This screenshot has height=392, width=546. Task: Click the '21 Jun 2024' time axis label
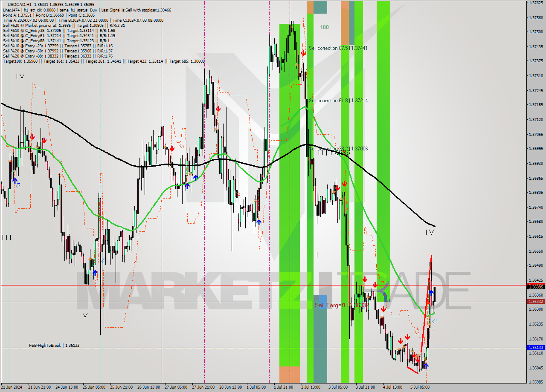[12, 387]
